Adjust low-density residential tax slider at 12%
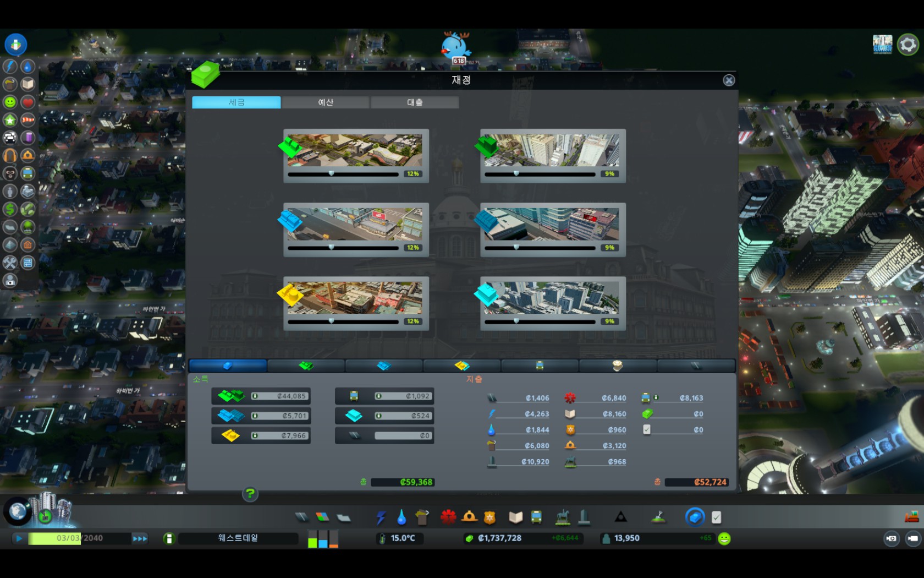The width and height of the screenshot is (924, 578). 343,174
